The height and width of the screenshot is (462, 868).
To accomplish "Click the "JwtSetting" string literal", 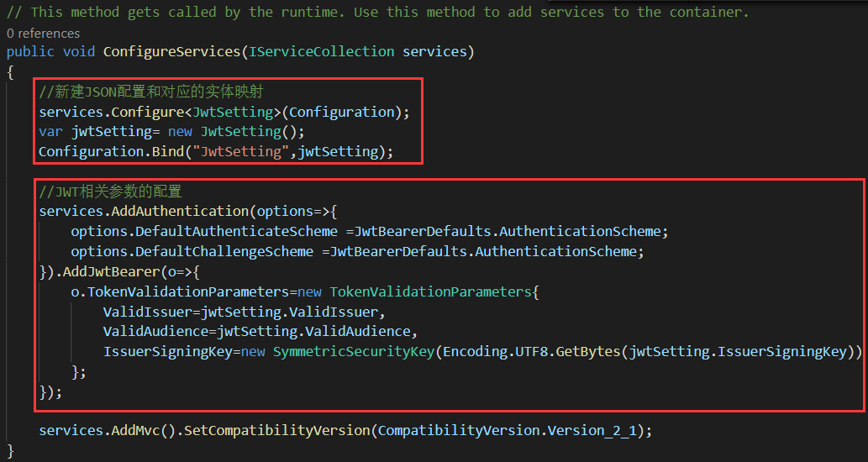I will click(241, 151).
